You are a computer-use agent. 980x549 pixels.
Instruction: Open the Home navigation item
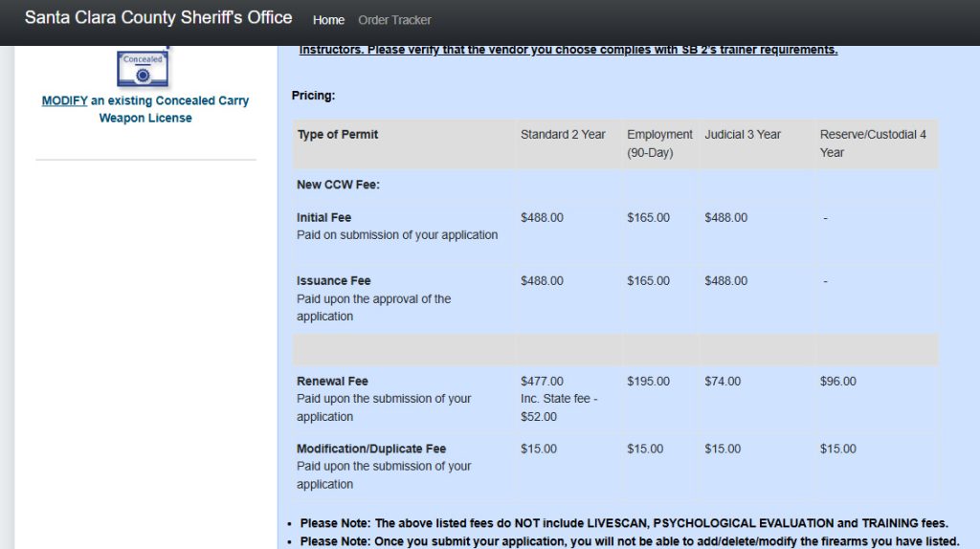pyautogui.click(x=328, y=20)
